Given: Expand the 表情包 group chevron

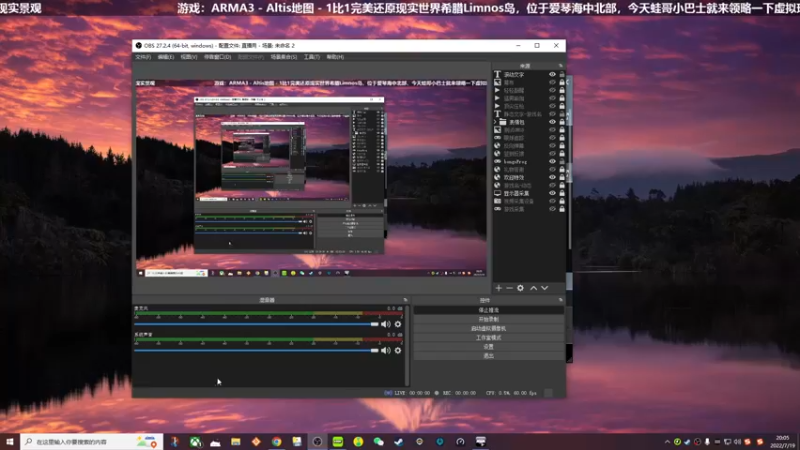Looking at the screenshot, I should click(495, 122).
